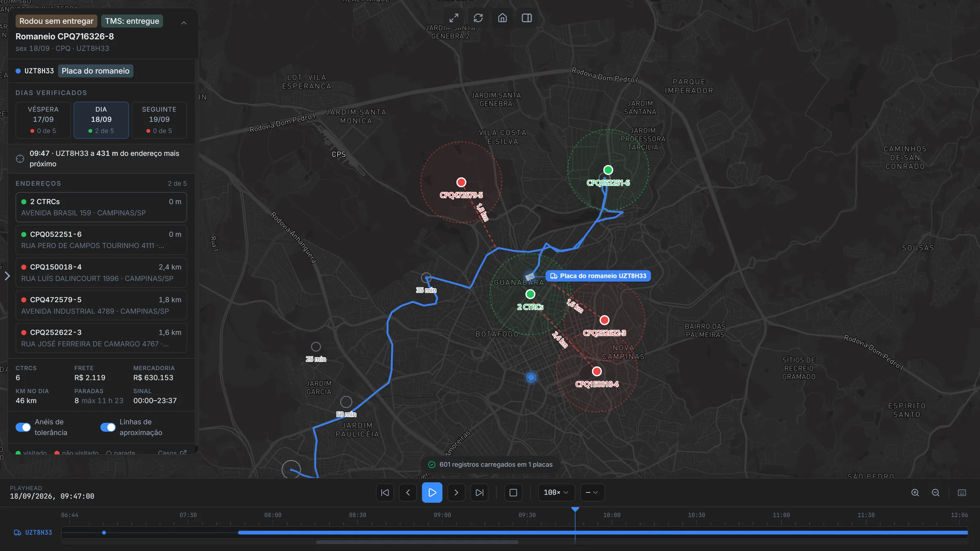Viewport: 980px width, 551px height.
Task: Click the blue vehicle position dot
Action: coord(531,377)
